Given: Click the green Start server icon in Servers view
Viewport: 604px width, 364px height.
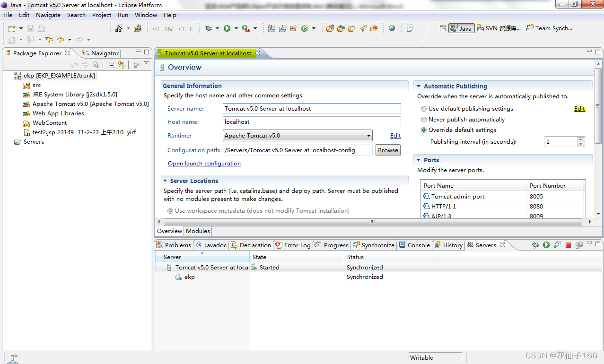Looking at the screenshot, I should (x=546, y=245).
